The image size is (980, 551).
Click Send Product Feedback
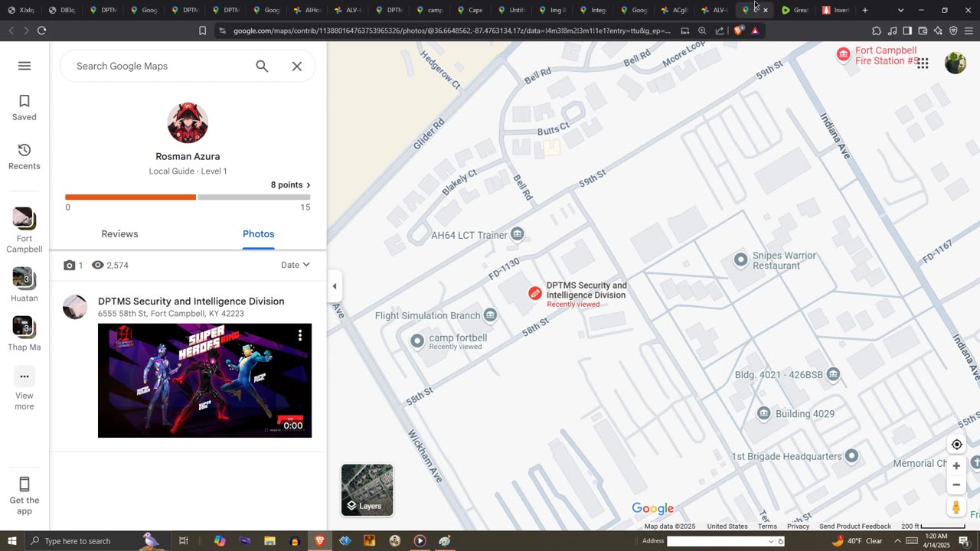coord(855,527)
